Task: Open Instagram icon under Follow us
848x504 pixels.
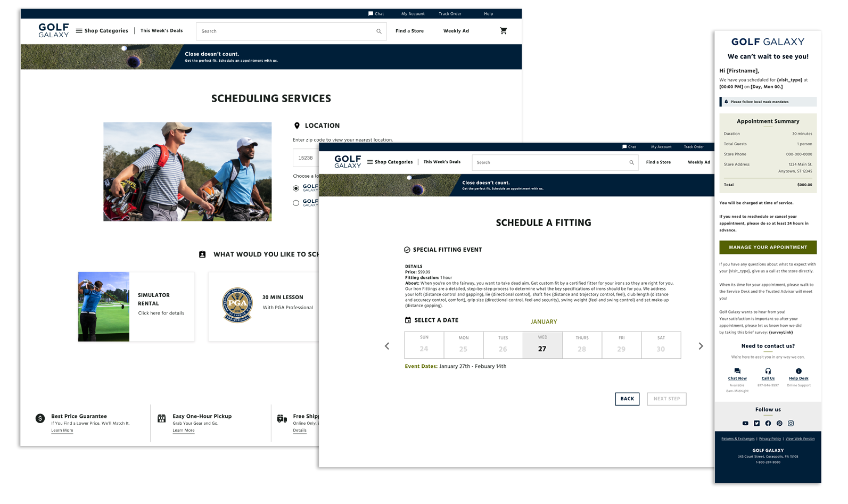Action: click(791, 424)
